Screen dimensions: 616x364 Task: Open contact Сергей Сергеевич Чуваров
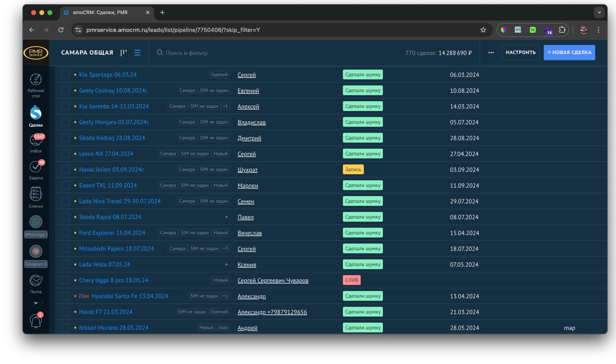(273, 281)
